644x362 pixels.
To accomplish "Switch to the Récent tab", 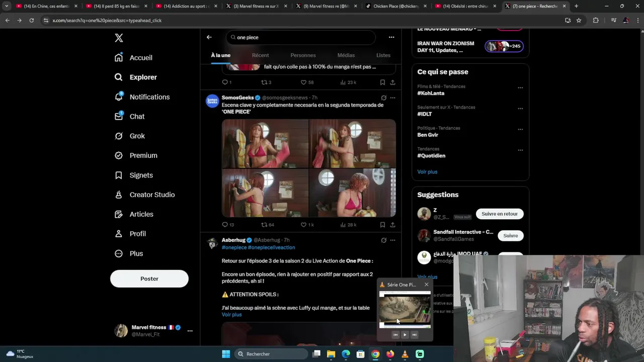I will 260,55.
